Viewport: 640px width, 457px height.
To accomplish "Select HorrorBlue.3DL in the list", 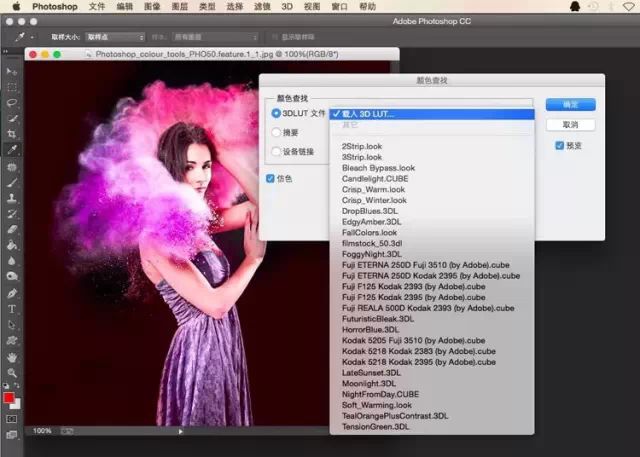I will click(432, 329).
